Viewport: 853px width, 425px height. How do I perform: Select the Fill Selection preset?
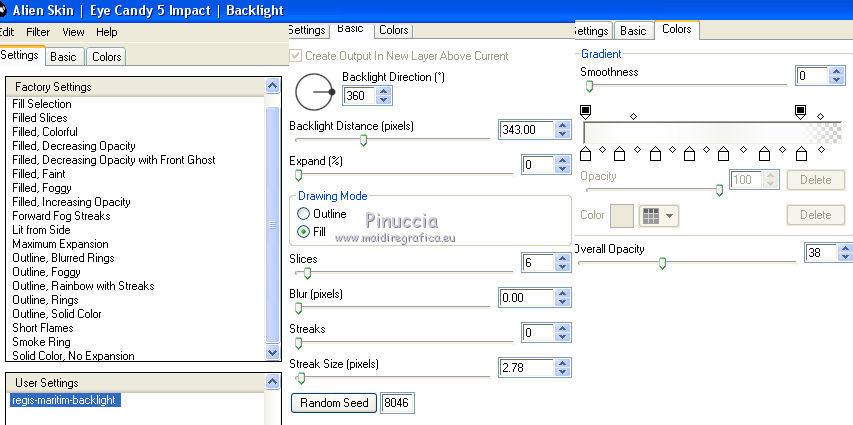coord(42,104)
